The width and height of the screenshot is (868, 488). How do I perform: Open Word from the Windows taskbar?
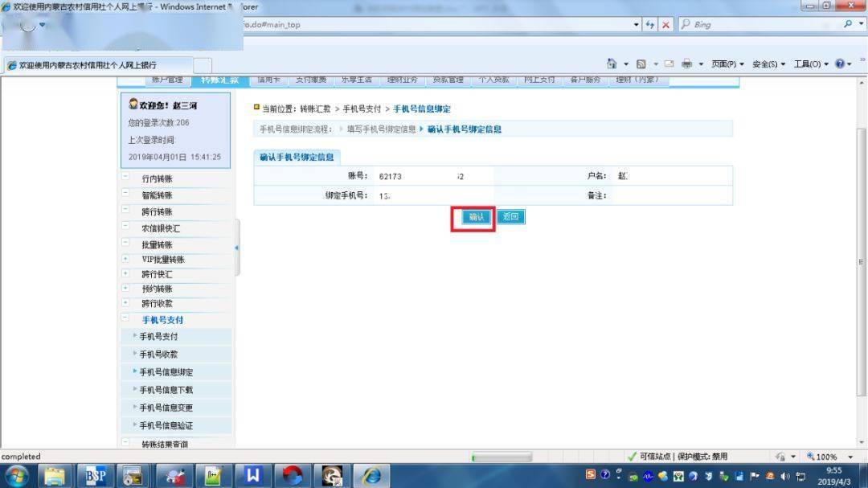click(x=253, y=475)
